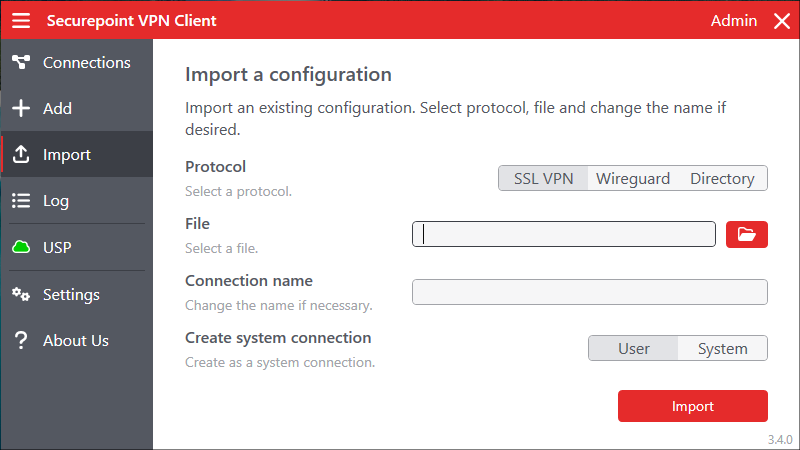The width and height of the screenshot is (800, 450).
Task: Open Settings label in sidebar
Action: [71, 295]
